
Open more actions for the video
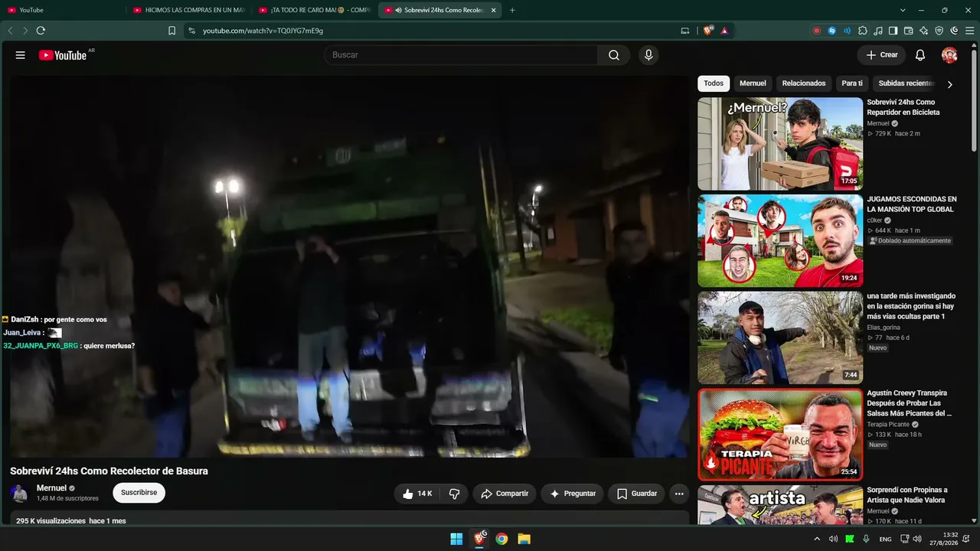tap(679, 494)
